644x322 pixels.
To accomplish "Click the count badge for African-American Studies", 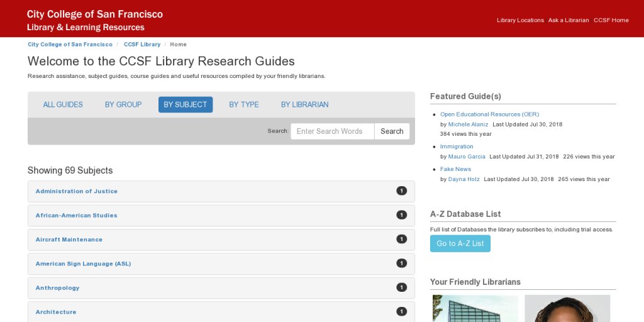I will [x=402, y=215].
